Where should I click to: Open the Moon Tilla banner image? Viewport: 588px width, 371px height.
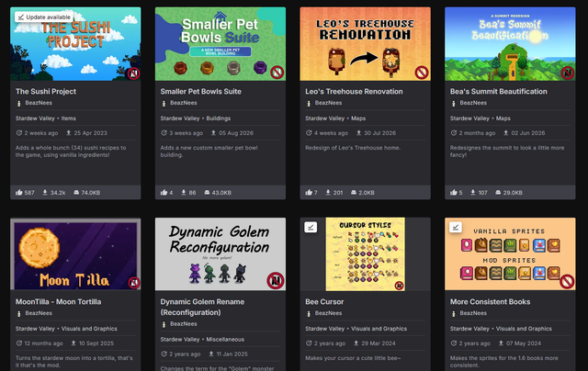click(75, 254)
